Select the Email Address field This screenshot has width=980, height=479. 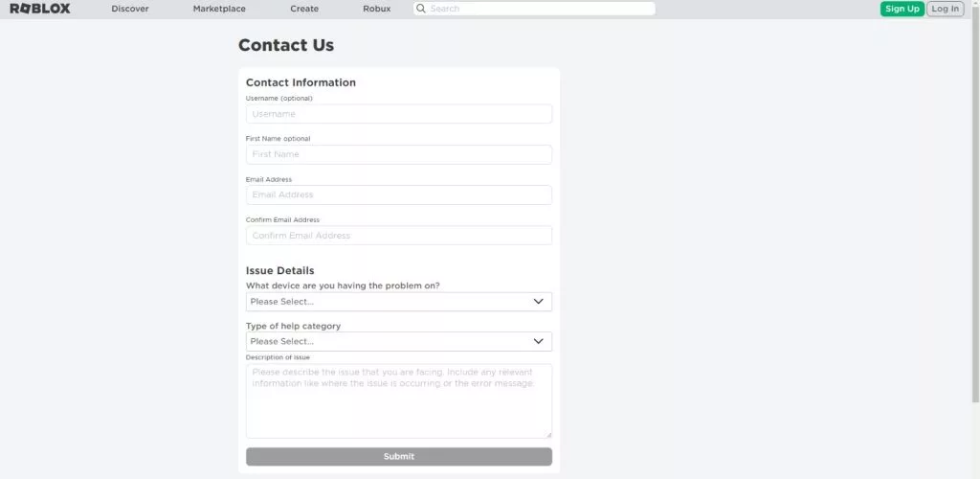399,194
